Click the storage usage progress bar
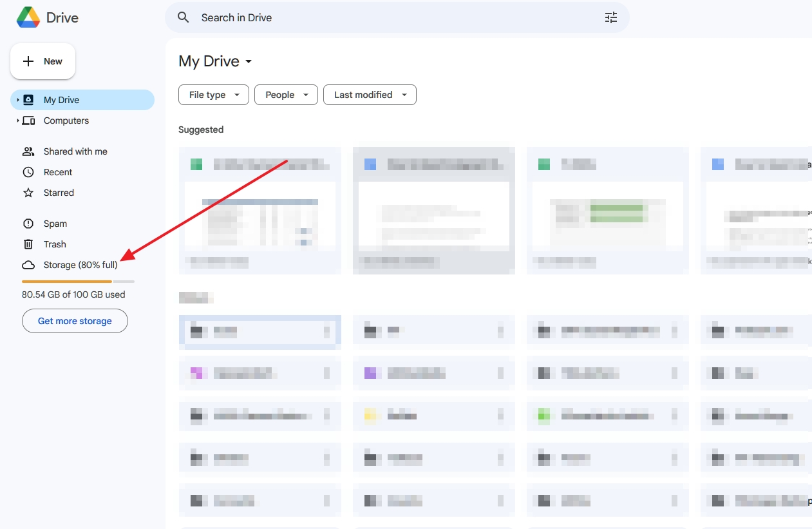Image resolution: width=812 pixels, height=529 pixels. [77, 281]
